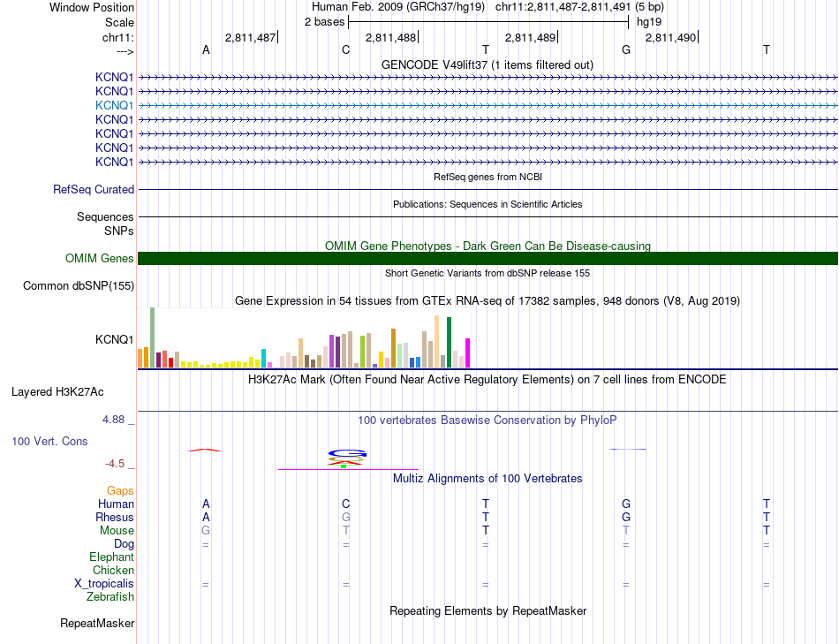
Task: Click the Human species label
Action: (116, 504)
